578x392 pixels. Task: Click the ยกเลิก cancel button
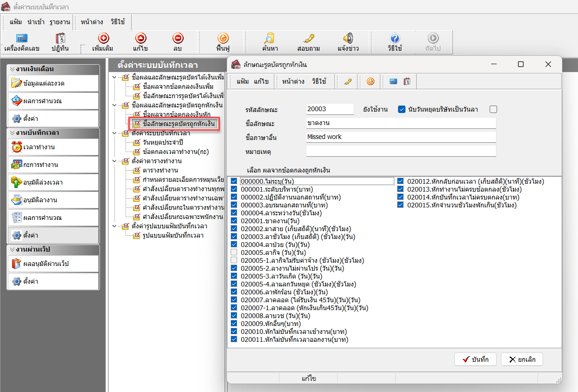(521, 359)
